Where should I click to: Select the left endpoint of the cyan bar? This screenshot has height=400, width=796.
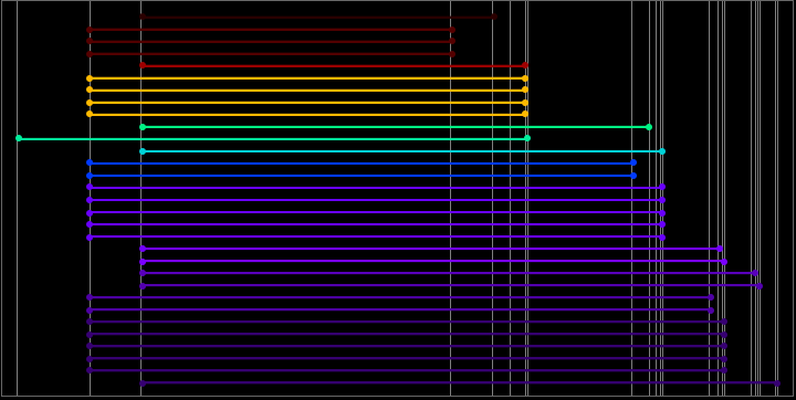142,151
